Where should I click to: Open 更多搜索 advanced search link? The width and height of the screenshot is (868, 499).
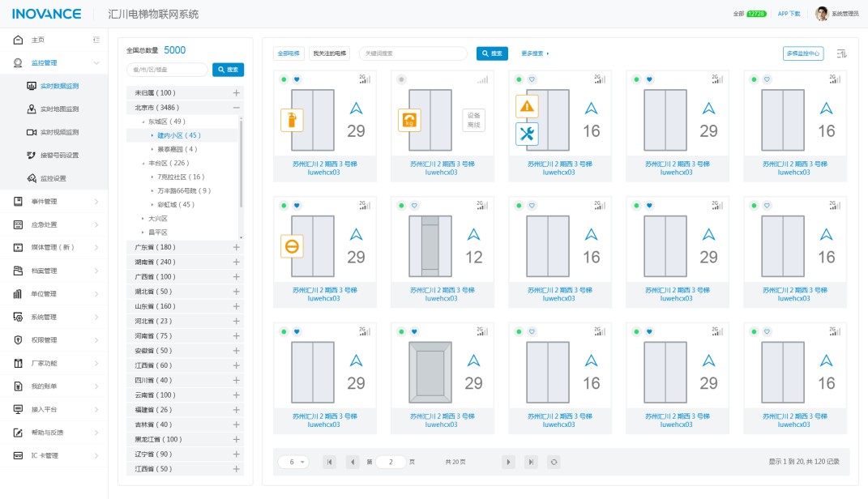point(535,53)
